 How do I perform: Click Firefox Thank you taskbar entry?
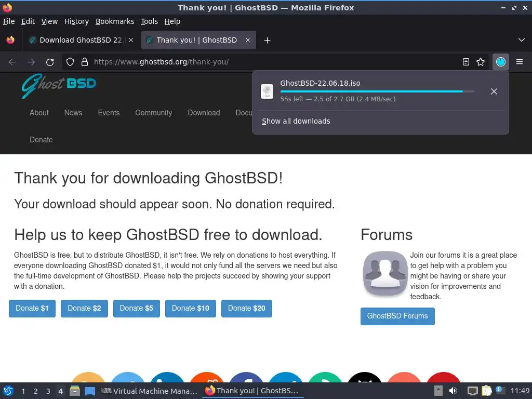[252, 391]
